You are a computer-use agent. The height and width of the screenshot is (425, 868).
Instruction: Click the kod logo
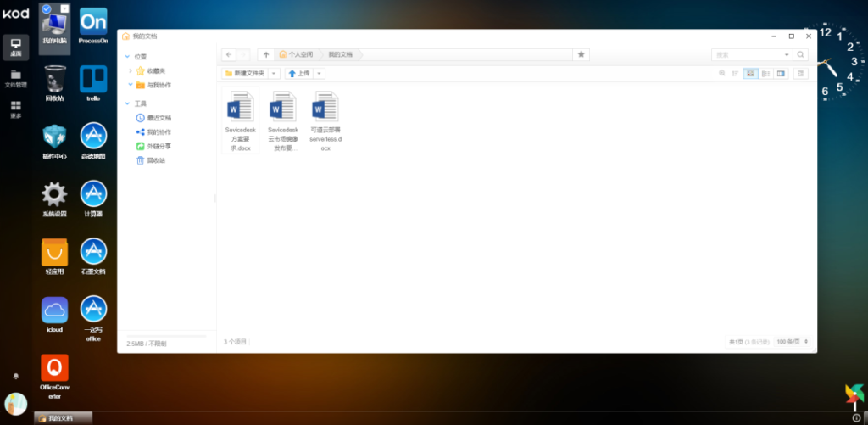15,14
